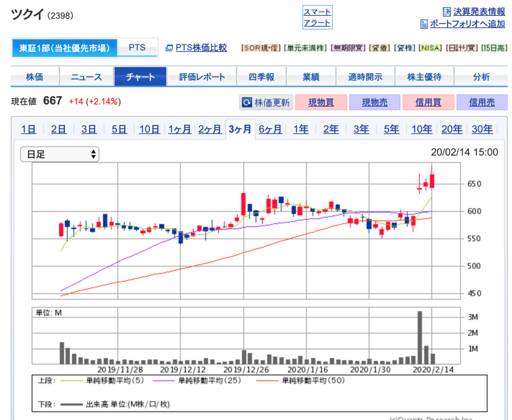
Task: Switch chart to 6ヶ月 period
Action: tap(270, 129)
